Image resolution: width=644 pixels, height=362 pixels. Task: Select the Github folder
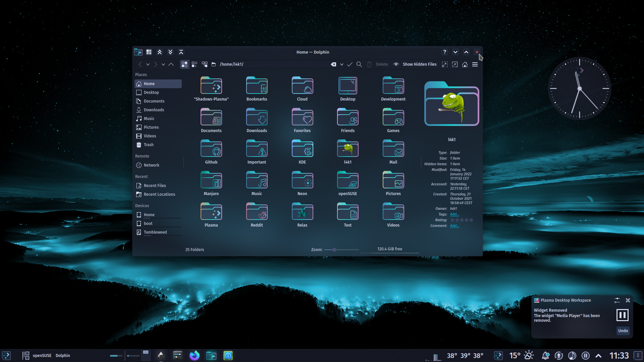[x=211, y=152]
